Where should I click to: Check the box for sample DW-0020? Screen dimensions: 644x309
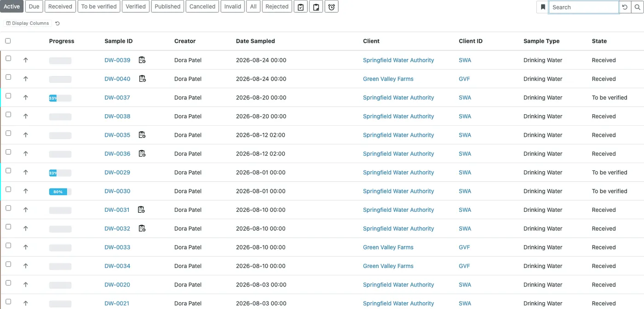(x=8, y=283)
